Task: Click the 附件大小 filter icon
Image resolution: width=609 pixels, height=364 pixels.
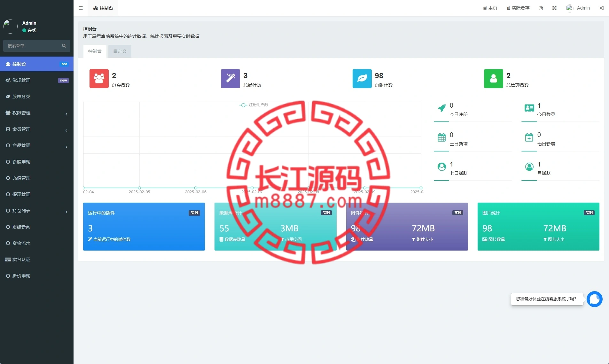Action: point(414,239)
